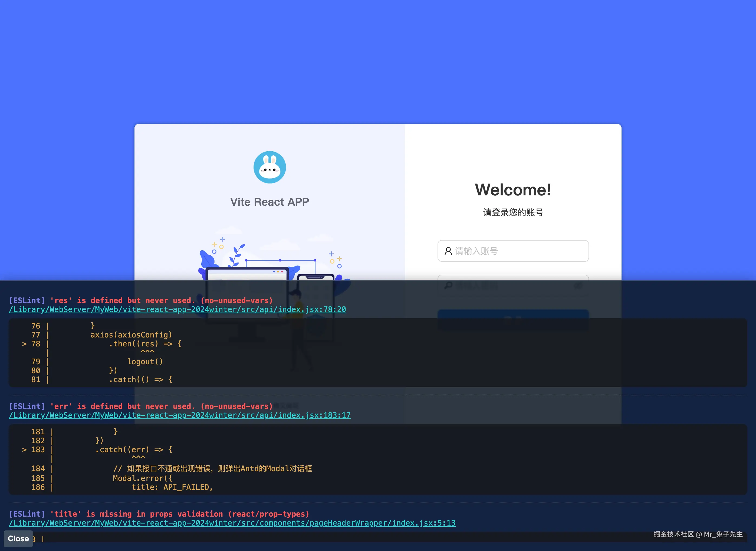Click the dimmed key icon in password field
Screen dimensions: 756x551
[x=448, y=286]
